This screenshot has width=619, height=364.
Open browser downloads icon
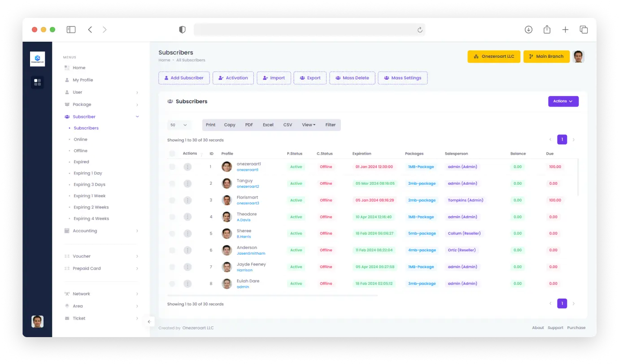528,30
